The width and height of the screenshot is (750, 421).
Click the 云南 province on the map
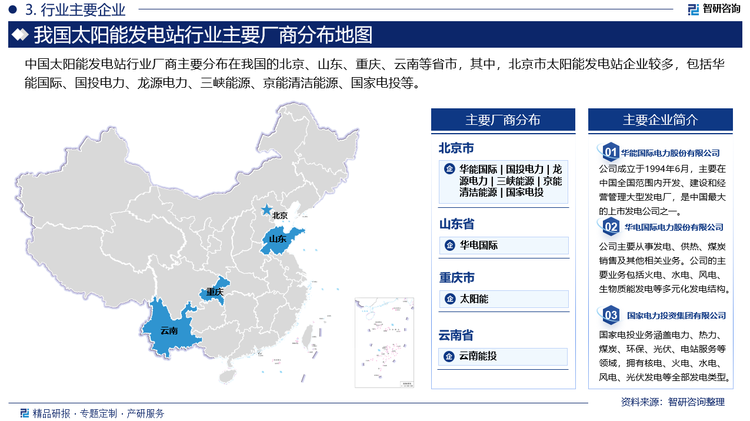click(169, 328)
